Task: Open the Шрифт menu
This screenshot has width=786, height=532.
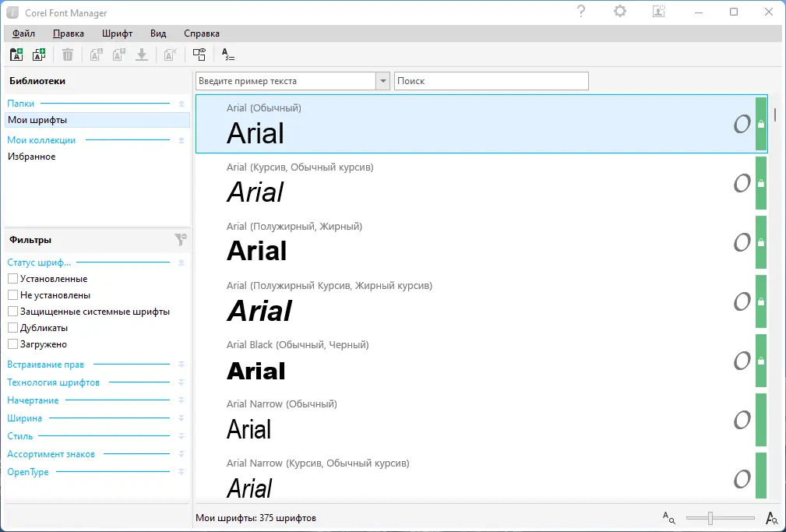Action: (x=118, y=33)
